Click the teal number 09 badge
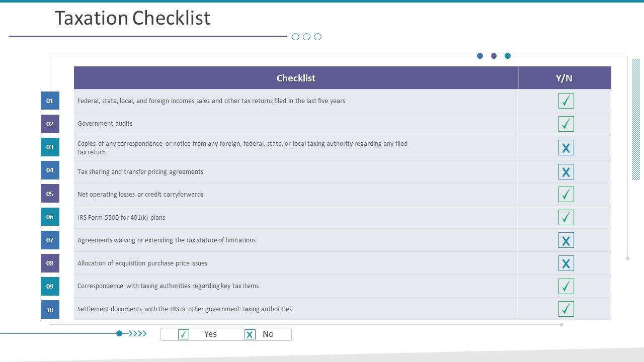 click(x=50, y=286)
